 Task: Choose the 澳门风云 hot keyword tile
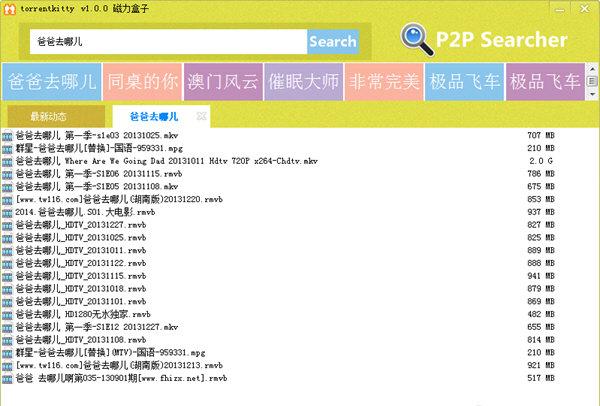(x=222, y=80)
